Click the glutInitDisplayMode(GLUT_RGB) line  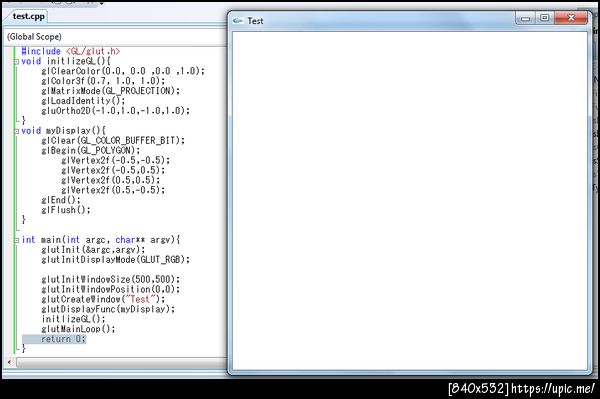point(116,260)
